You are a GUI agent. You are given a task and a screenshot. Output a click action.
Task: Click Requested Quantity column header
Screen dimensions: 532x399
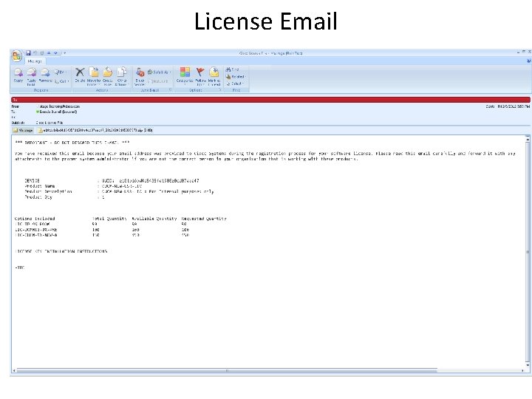[204, 219]
